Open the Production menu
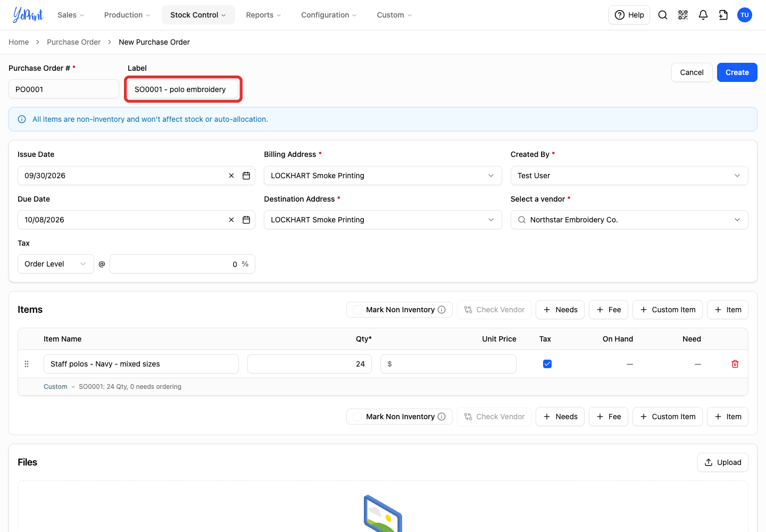The height and width of the screenshot is (532, 766). [127, 15]
